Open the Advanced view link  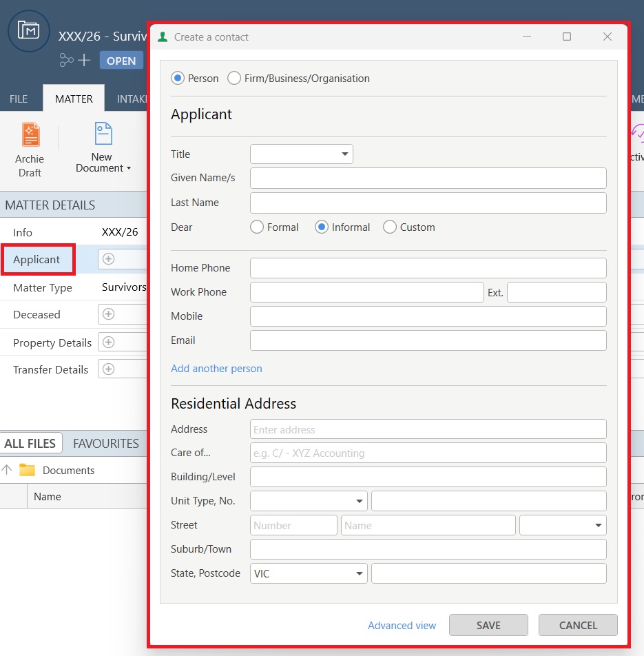click(402, 626)
